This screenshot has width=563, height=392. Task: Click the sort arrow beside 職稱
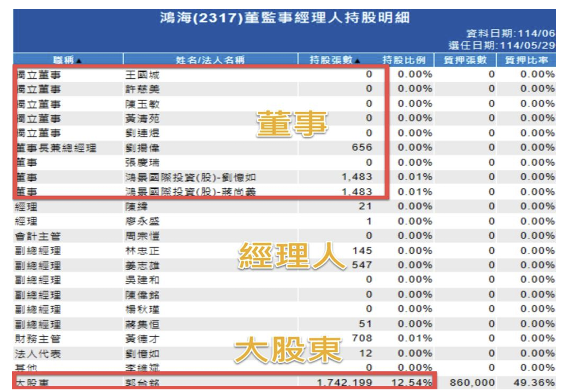[79, 61]
